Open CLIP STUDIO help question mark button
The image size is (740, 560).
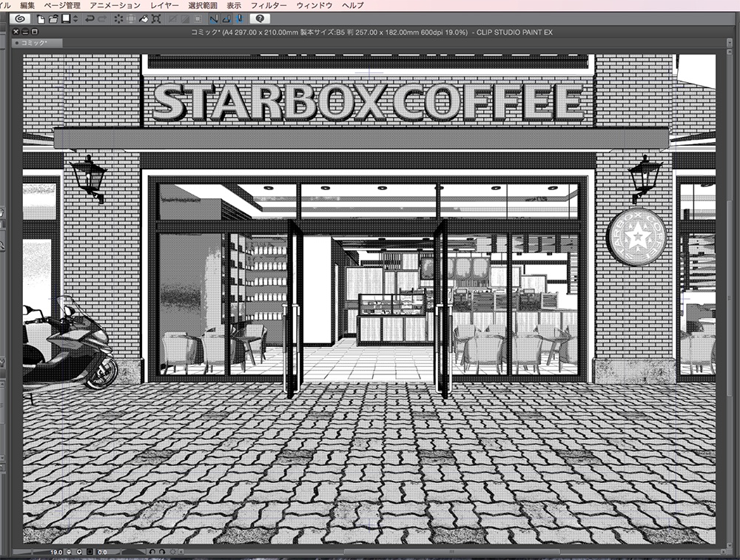pos(260,19)
